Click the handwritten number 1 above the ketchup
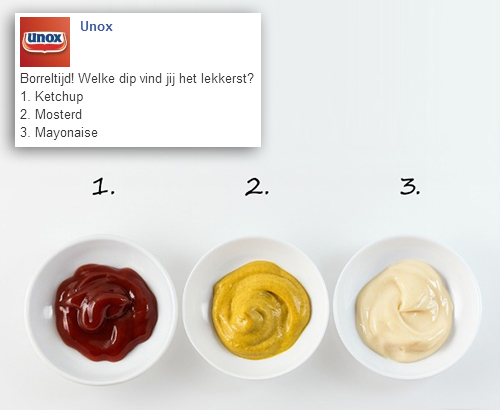This screenshot has width=500, height=410. 103,187
